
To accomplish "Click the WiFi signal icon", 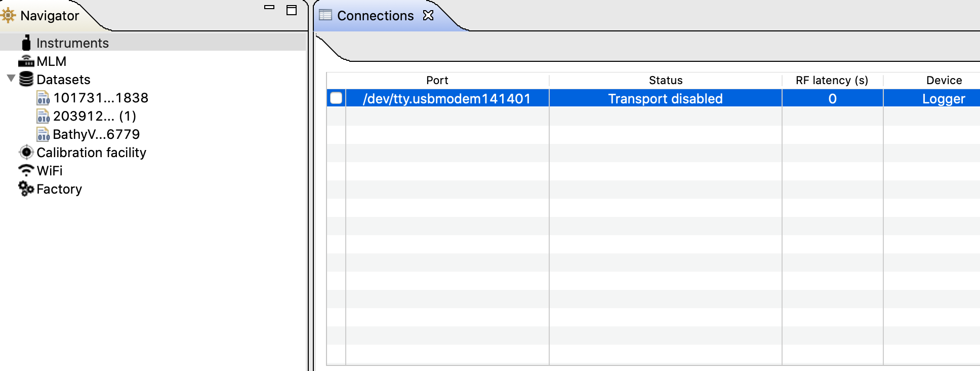I will 26,170.
